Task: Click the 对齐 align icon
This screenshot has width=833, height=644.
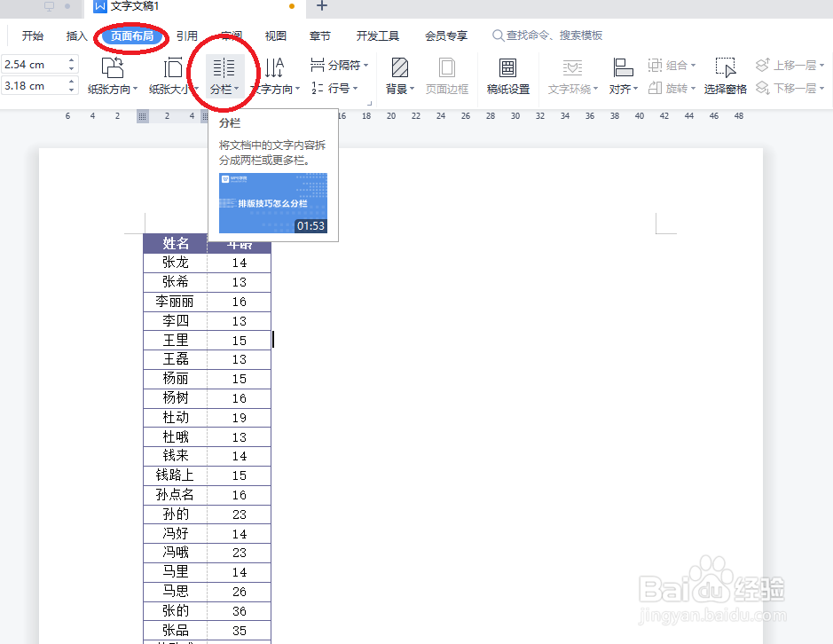Action: pos(623,68)
